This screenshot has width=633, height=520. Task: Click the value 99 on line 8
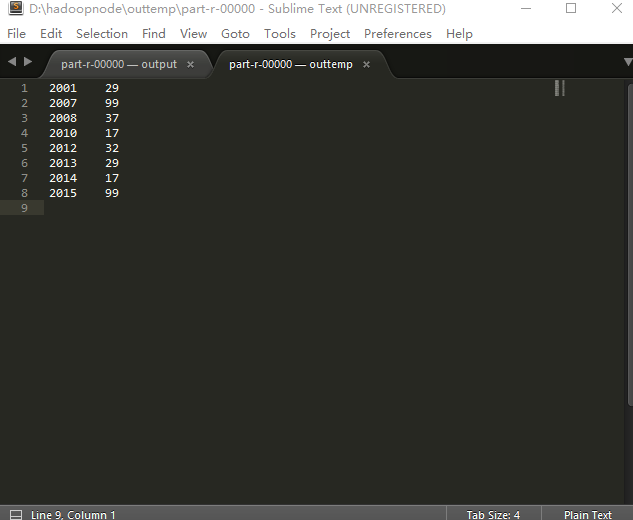pyautogui.click(x=112, y=193)
